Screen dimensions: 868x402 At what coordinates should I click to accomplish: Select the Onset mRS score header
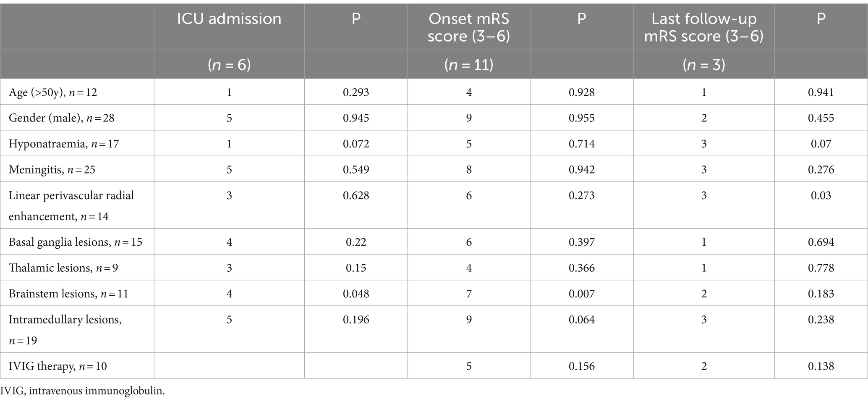tap(469, 27)
